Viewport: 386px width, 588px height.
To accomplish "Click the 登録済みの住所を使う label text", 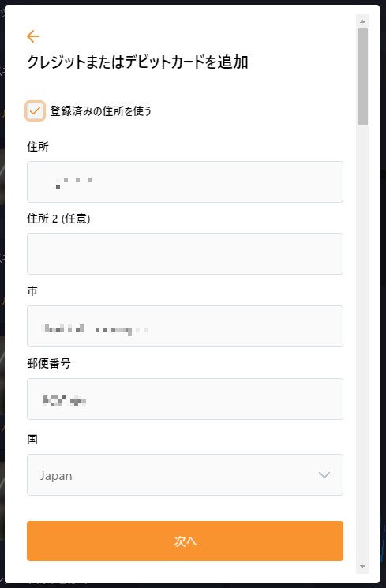I will (100, 111).
